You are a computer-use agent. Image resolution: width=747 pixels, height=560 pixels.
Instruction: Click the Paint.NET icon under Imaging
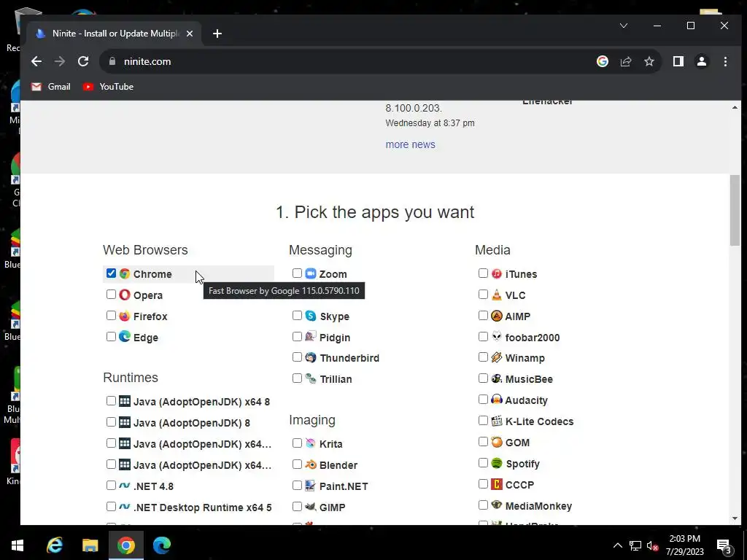[311, 486]
